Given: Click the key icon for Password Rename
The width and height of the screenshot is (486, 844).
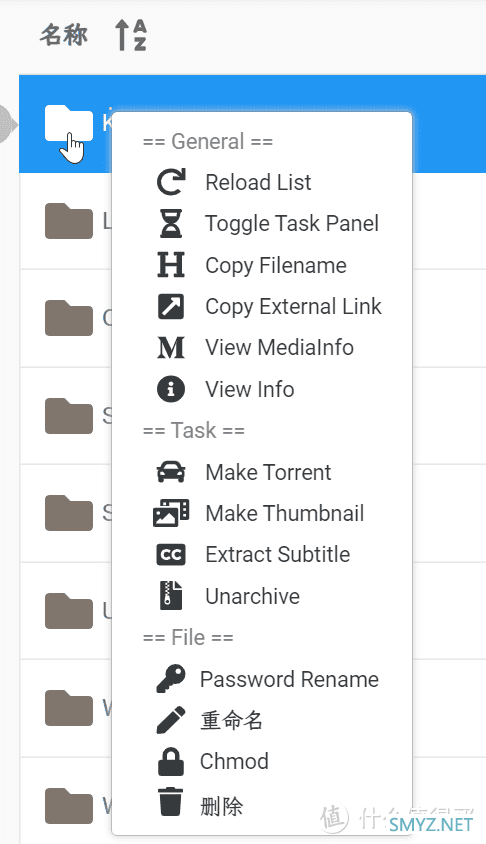Looking at the screenshot, I should click(x=171, y=679).
